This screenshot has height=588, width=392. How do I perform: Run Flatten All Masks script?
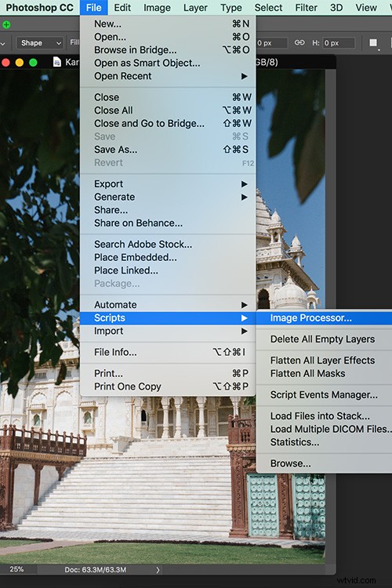(x=324, y=373)
